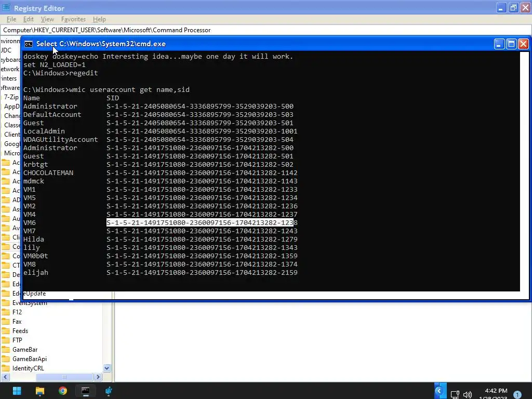Click the GameBarApi folder icon
532x399 pixels.
[x=6, y=358]
